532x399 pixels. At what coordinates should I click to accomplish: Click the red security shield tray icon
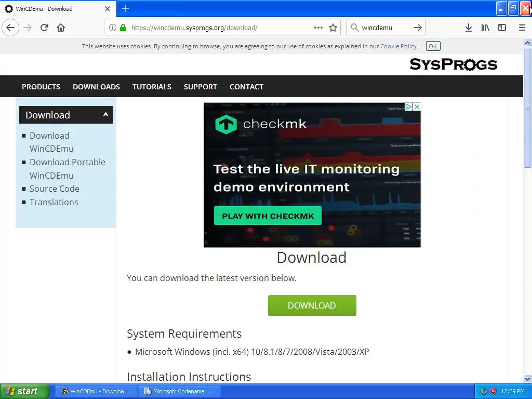click(x=494, y=391)
